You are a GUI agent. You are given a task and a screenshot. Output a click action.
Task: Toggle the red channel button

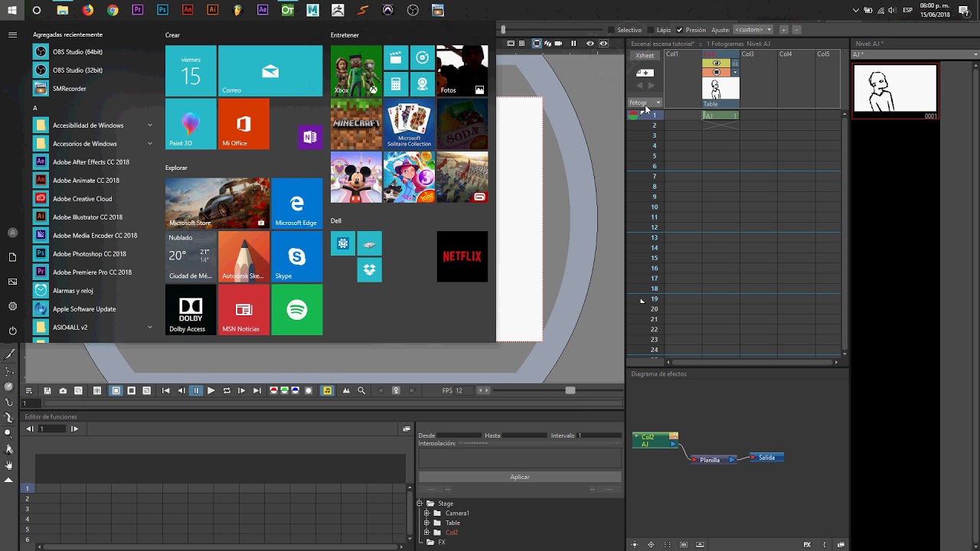pos(273,390)
